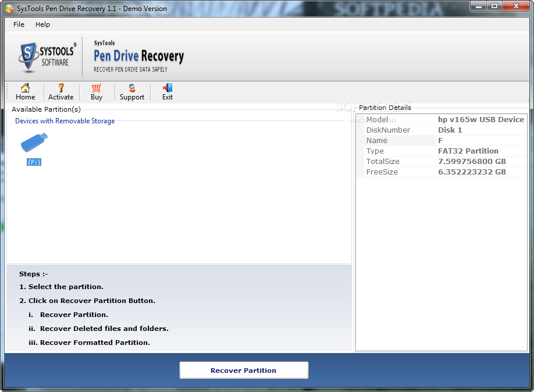Click the Model property label

377,120
